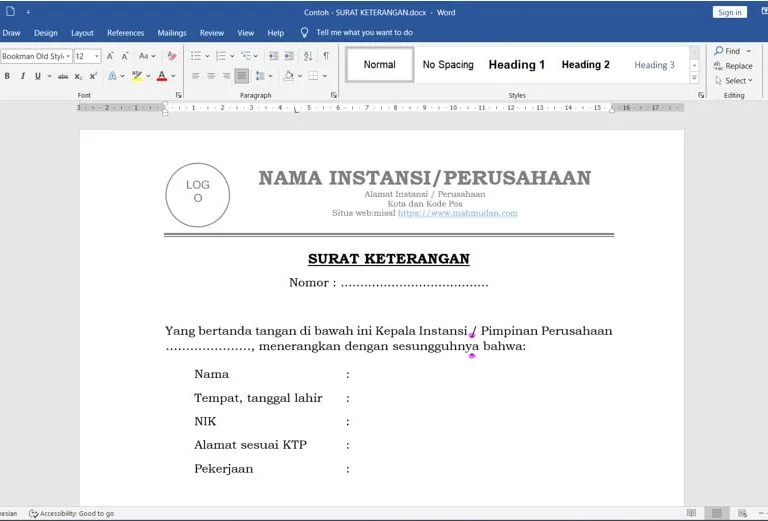Viewport: 768px width, 521px height.
Task: Apply Heading 2 style
Action: 586,65
